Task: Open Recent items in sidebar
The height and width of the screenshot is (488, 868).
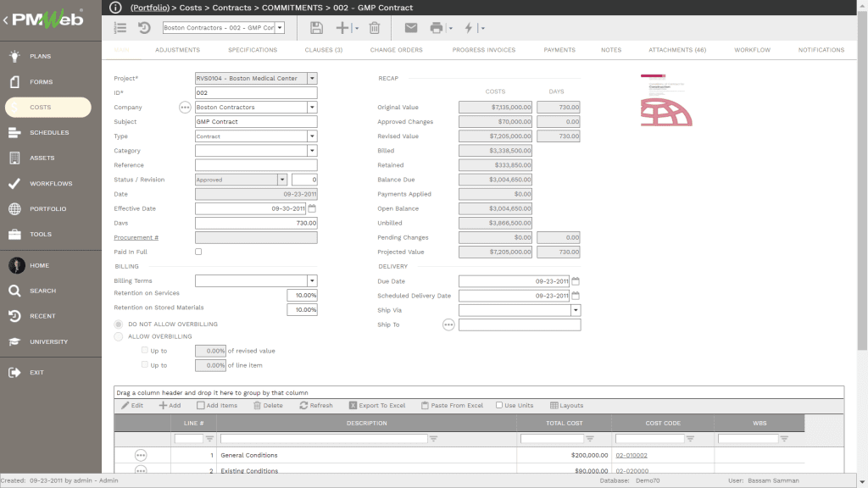Action: tap(42, 317)
